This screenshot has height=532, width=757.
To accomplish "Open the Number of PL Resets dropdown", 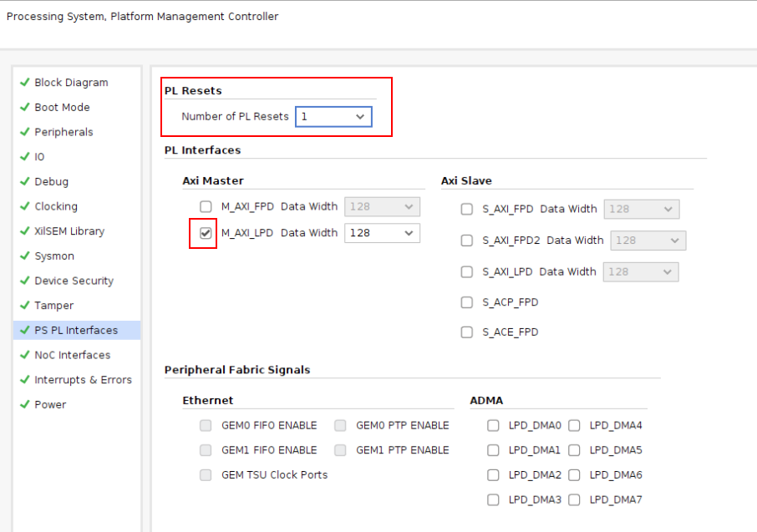I will pyautogui.click(x=361, y=117).
